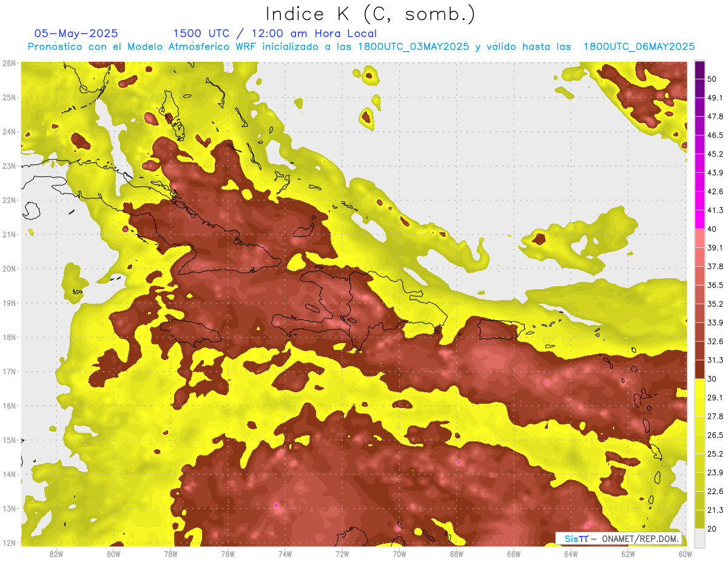This screenshot has height=562, width=728.
Task: Click the colorbar label '35.2'
Action: (x=715, y=304)
